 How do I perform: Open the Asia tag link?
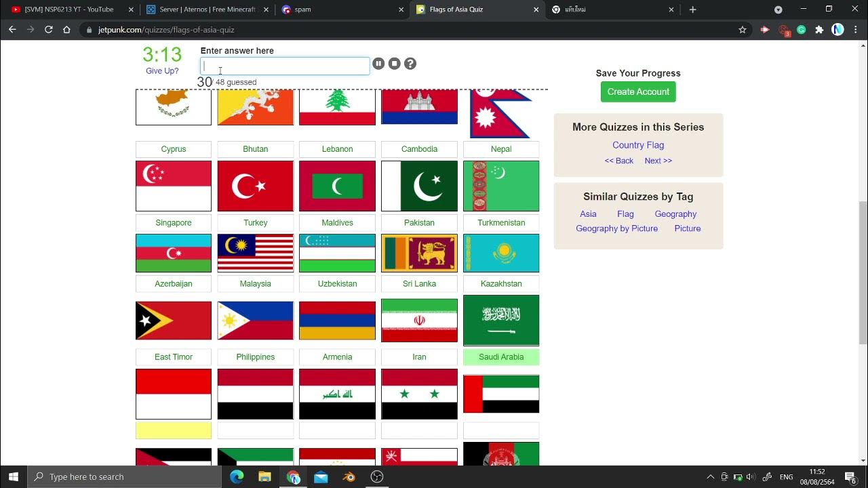[x=588, y=214]
